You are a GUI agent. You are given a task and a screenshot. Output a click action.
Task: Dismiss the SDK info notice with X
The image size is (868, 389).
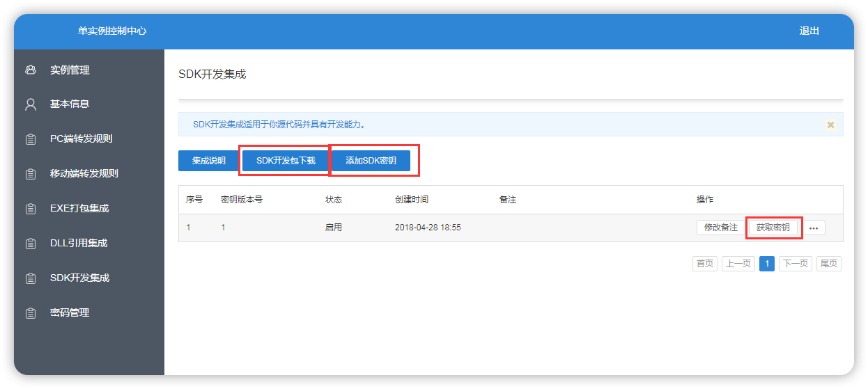click(830, 125)
